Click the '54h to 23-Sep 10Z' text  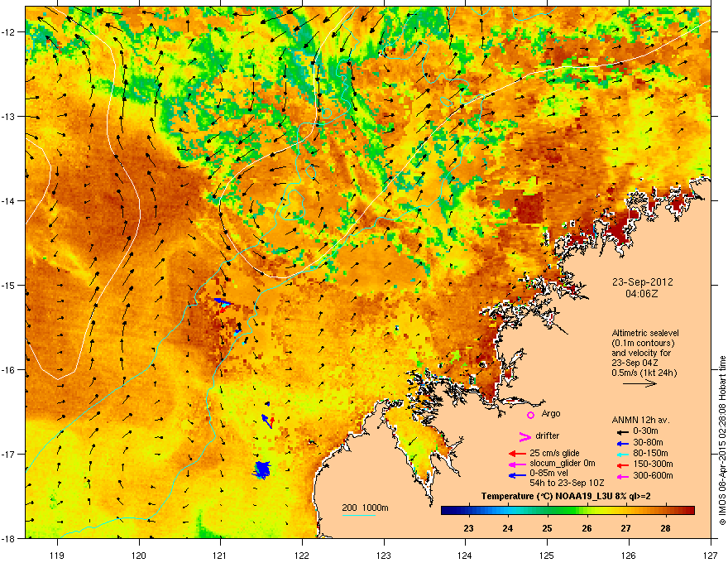point(567,484)
